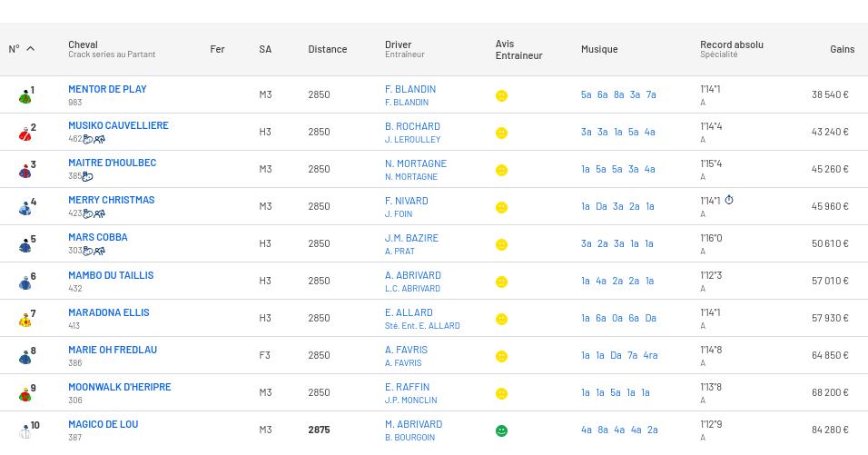This screenshot has height=455, width=868.
Task: Click the two-horses icon under Musiko Cauvelliere
Action: pyautogui.click(x=100, y=140)
